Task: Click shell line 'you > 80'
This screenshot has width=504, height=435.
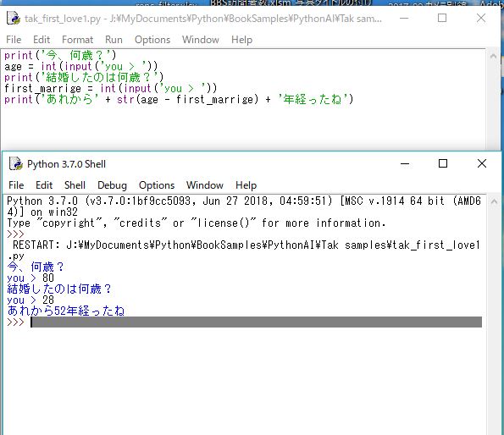Action: (x=30, y=278)
